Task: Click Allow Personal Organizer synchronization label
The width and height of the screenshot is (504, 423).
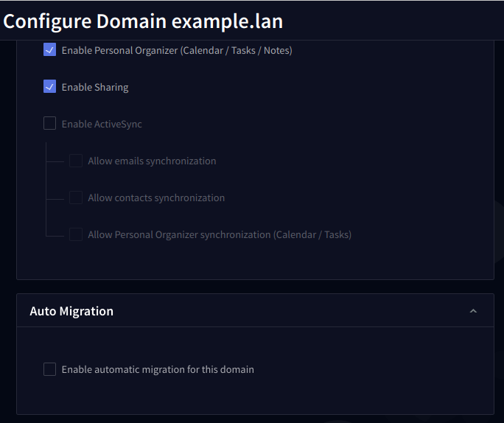Action: pos(220,235)
